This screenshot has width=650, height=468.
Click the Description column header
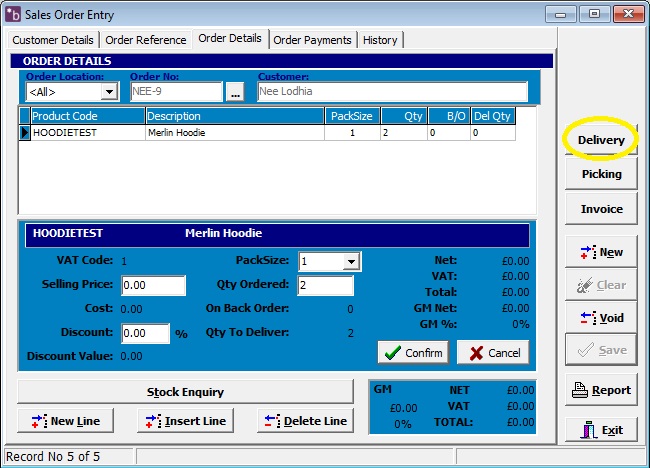click(x=235, y=116)
